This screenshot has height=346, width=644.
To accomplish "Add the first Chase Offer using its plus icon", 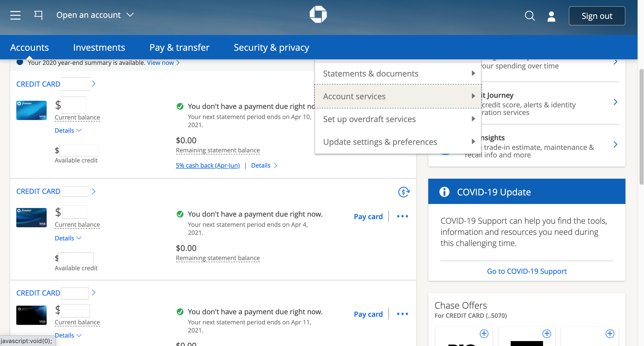I will (x=484, y=334).
